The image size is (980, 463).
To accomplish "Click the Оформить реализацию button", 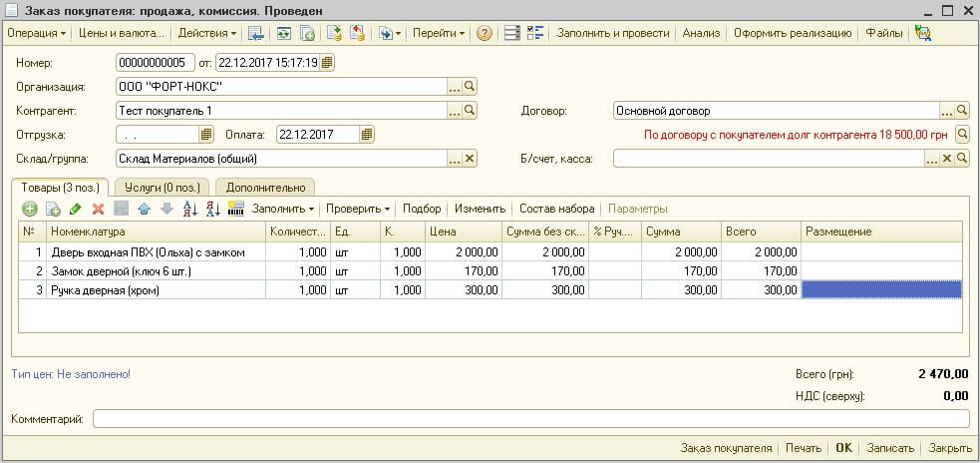I will click(x=793, y=33).
